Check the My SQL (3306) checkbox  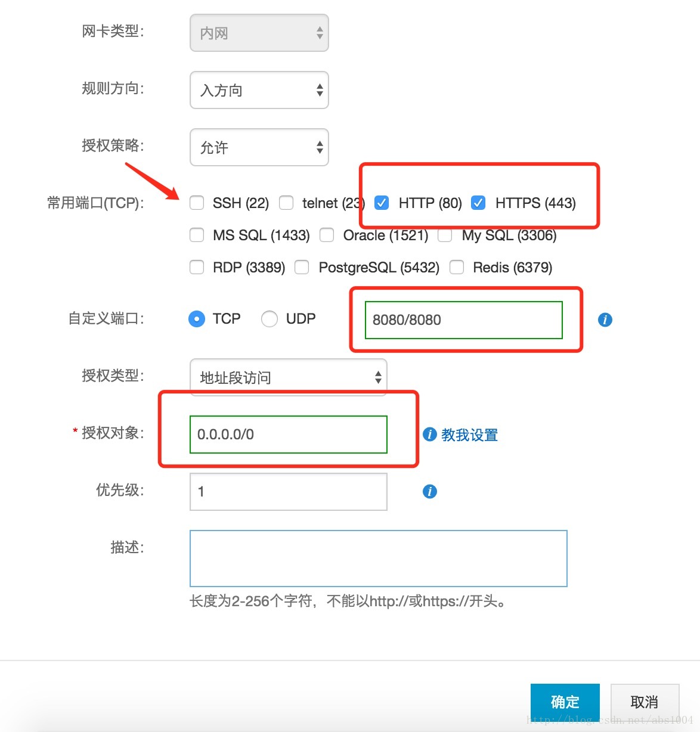(x=445, y=235)
